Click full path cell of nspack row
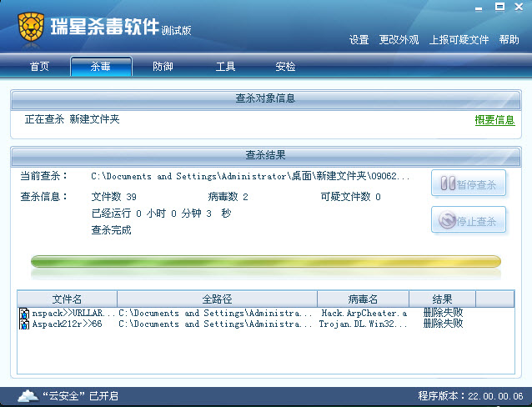Image resolution: width=532 pixels, height=407 pixels. click(215, 313)
